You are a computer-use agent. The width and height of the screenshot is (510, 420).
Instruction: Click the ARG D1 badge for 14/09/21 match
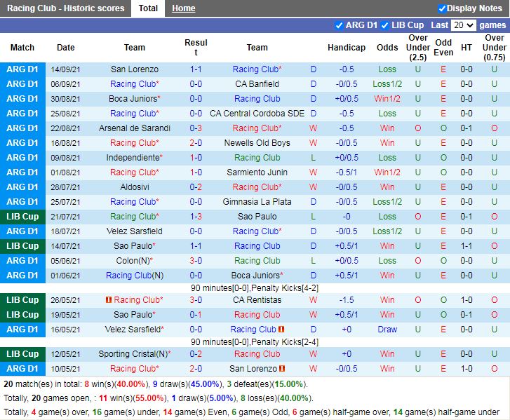click(x=22, y=69)
